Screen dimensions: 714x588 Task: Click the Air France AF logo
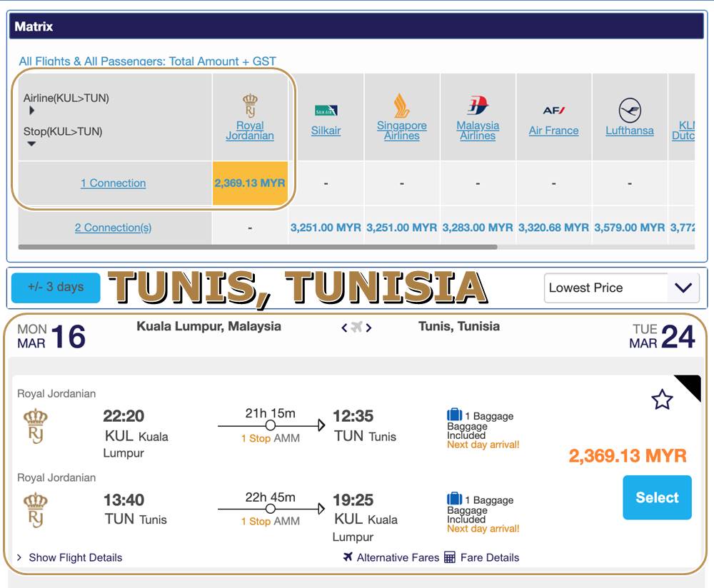pos(554,110)
